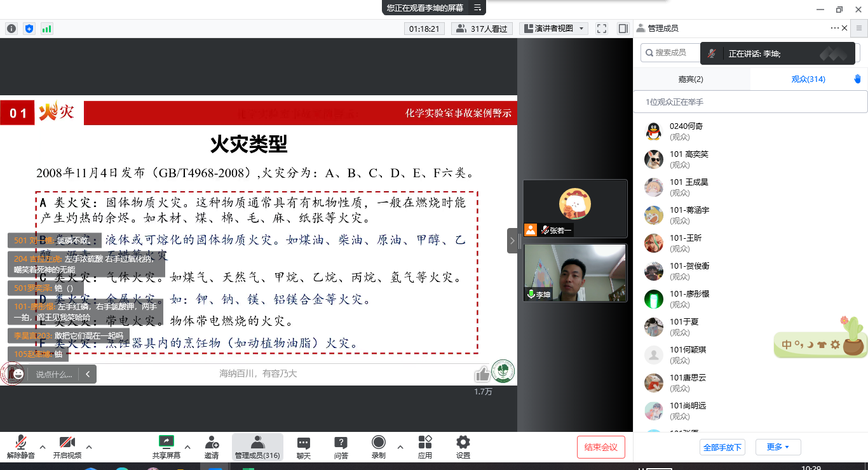
Task: Open the 演讲者视图 view dropdown
Action: (553, 29)
